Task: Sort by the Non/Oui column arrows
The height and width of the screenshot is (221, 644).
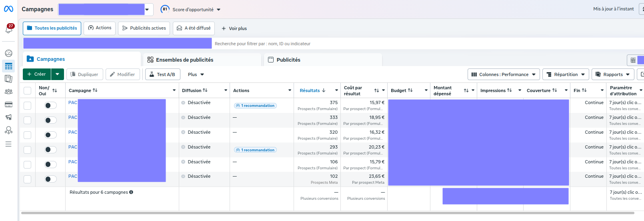Action: tap(55, 90)
